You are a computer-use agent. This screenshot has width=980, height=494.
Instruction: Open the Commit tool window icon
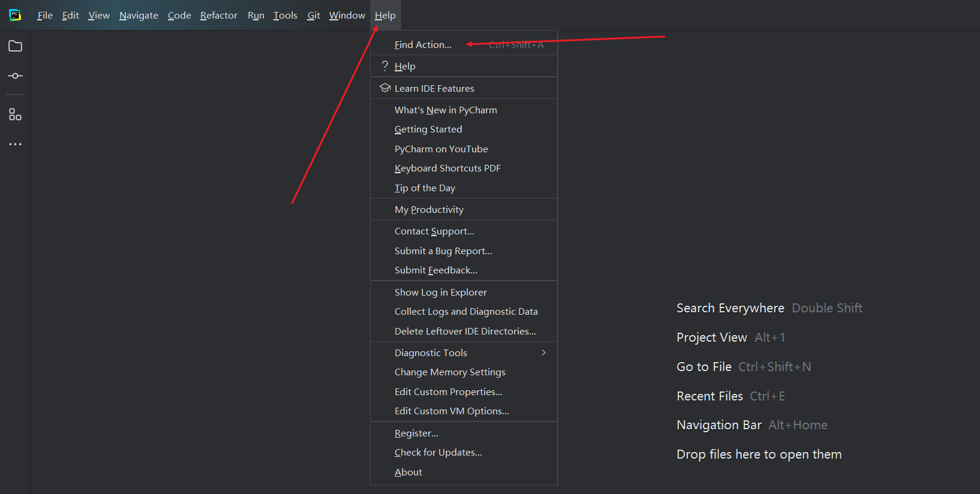[x=15, y=76]
